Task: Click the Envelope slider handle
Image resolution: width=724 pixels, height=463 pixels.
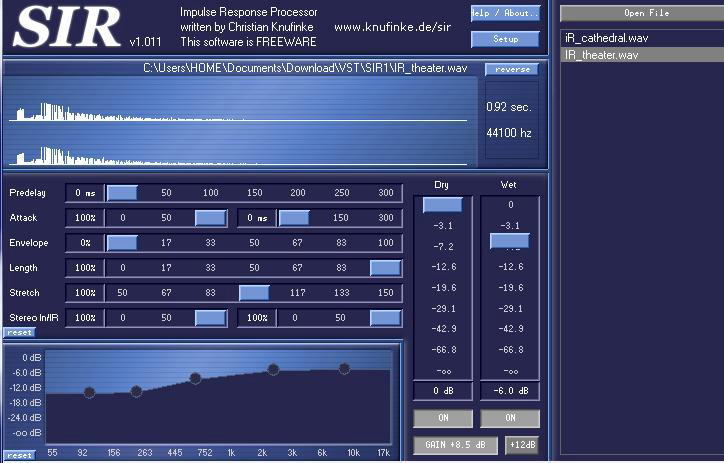Action: point(122,243)
